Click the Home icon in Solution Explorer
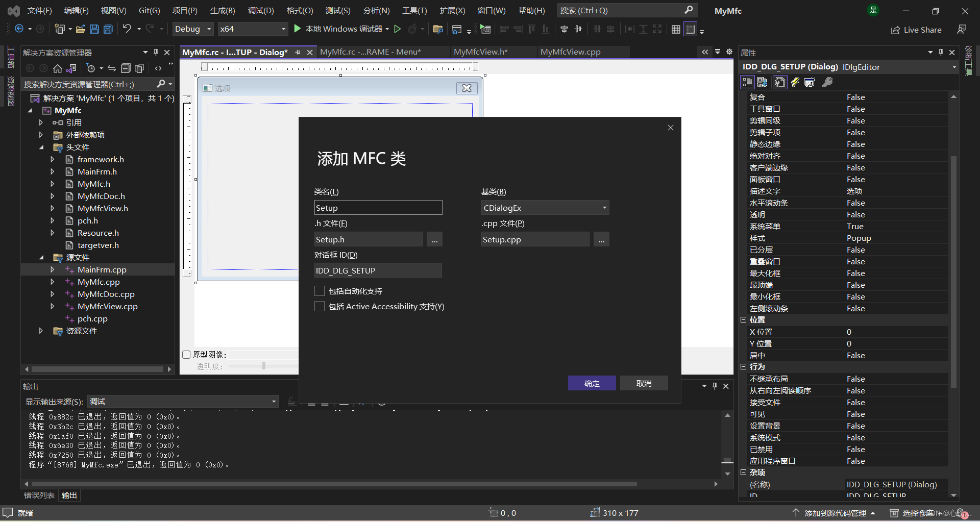 58,68
